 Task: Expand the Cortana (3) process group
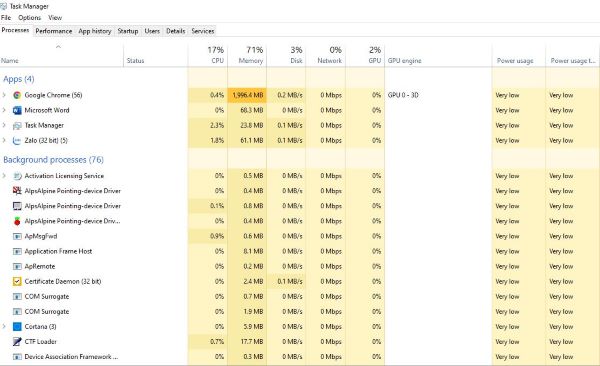point(4,326)
